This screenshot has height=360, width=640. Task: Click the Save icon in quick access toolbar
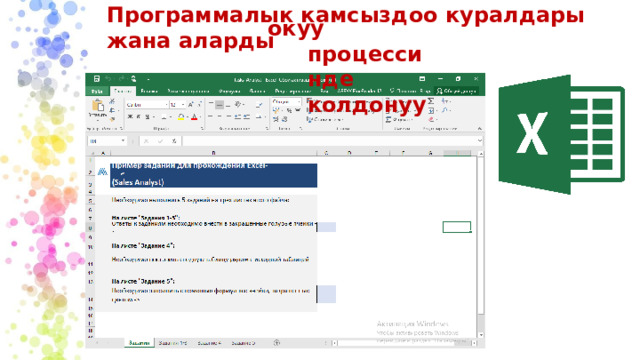pyautogui.click(x=97, y=79)
